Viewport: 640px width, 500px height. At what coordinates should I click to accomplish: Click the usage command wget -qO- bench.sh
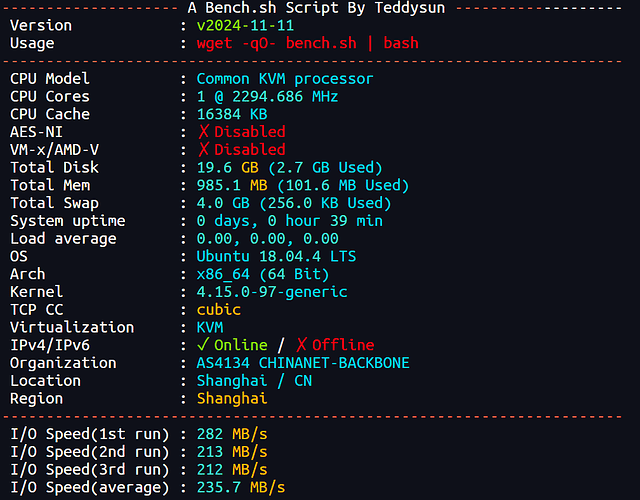(276, 43)
